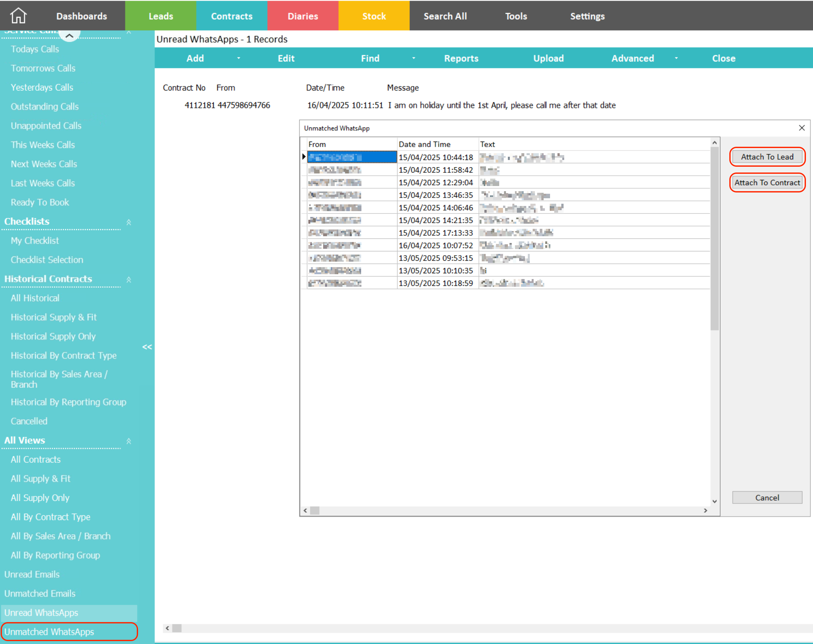The image size is (813, 644).
Task: Collapse the Checklists section in the sidebar
Action: [x=129, y=222]
